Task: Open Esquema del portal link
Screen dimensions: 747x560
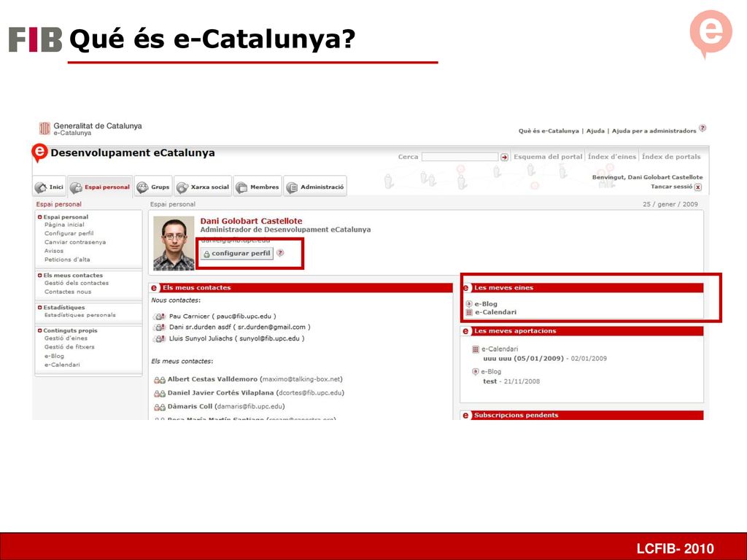Action: (x=548, y=157)
